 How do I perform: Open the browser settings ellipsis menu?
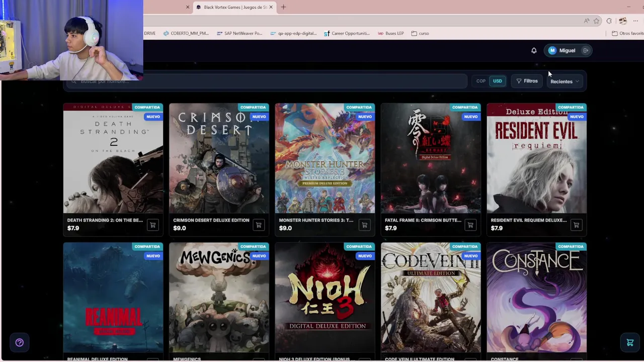636,21
